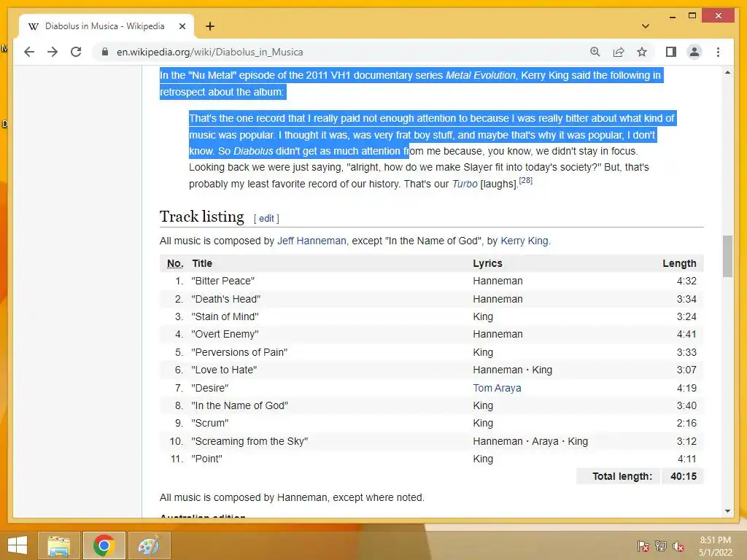Image resolution: width=747 pixels, height=560 pixels.
Task: Open the Turbo album link
Action: click(465, 184)
